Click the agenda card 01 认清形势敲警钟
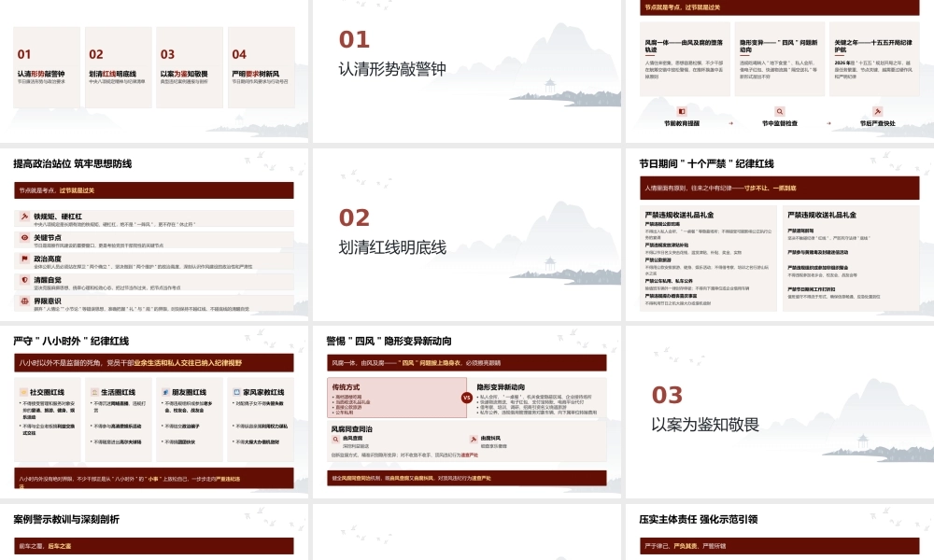Viewport: 934px width, 560px height. pos(47,67)
